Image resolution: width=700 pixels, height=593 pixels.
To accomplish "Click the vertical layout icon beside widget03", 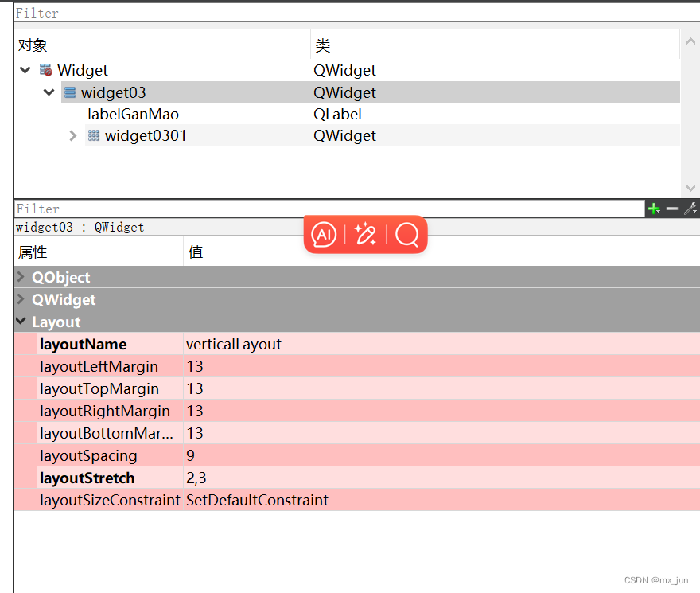I will click(x=70, y=92).
